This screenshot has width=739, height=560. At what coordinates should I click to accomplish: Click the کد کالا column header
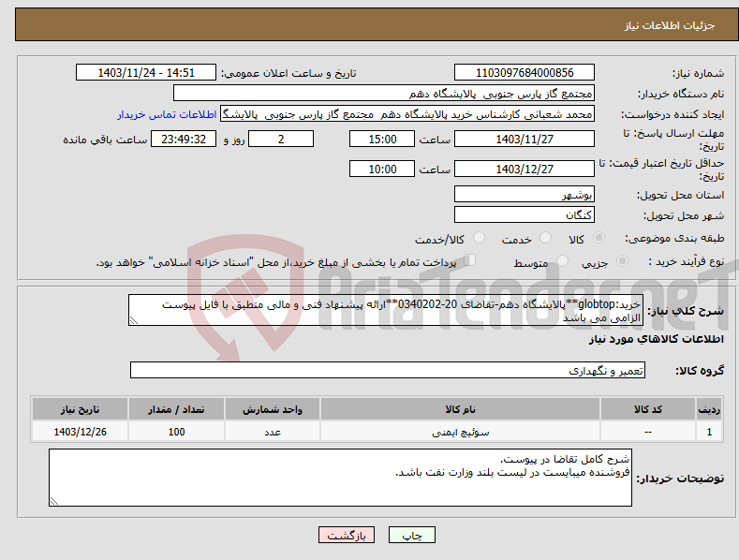click(x=648, y=409)
